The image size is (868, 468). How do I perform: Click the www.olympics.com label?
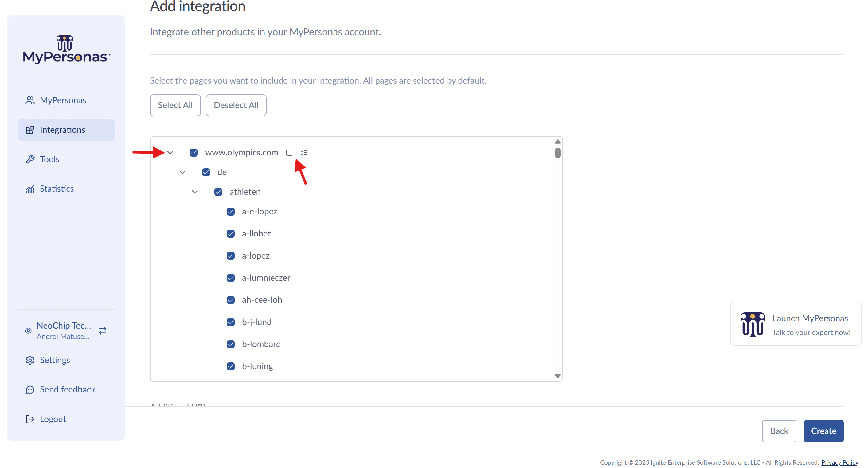click(x=242, y=153)
